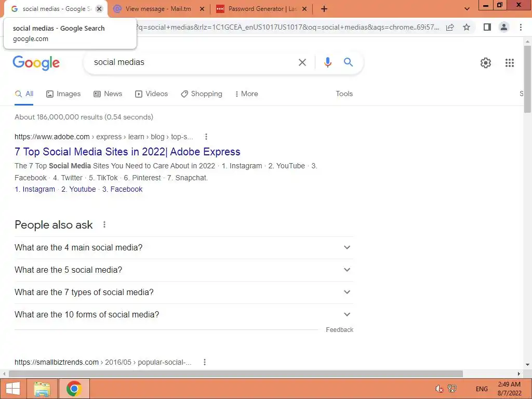Image resolution: width=532 pixels, height=399 pixels.
Task: Click the vertical scrollbar thumb
Action: tap(527, 79)
